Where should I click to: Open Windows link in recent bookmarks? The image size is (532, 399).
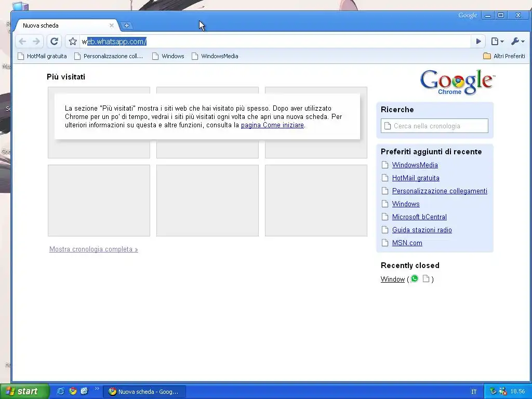tap(406, 204)
